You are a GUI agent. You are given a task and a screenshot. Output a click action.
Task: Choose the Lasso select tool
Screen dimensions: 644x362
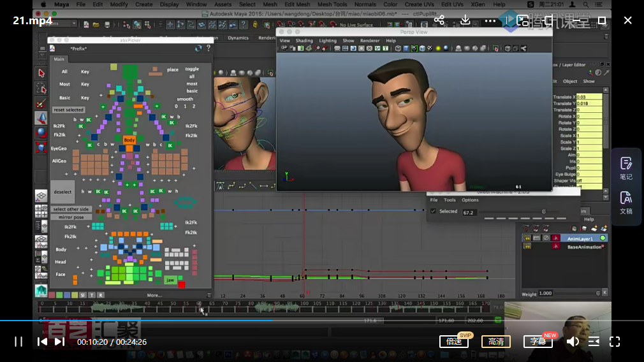[x=41, y=88]
